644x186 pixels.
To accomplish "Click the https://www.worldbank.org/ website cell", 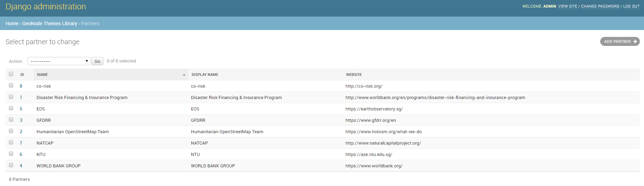I will point(374,166).
